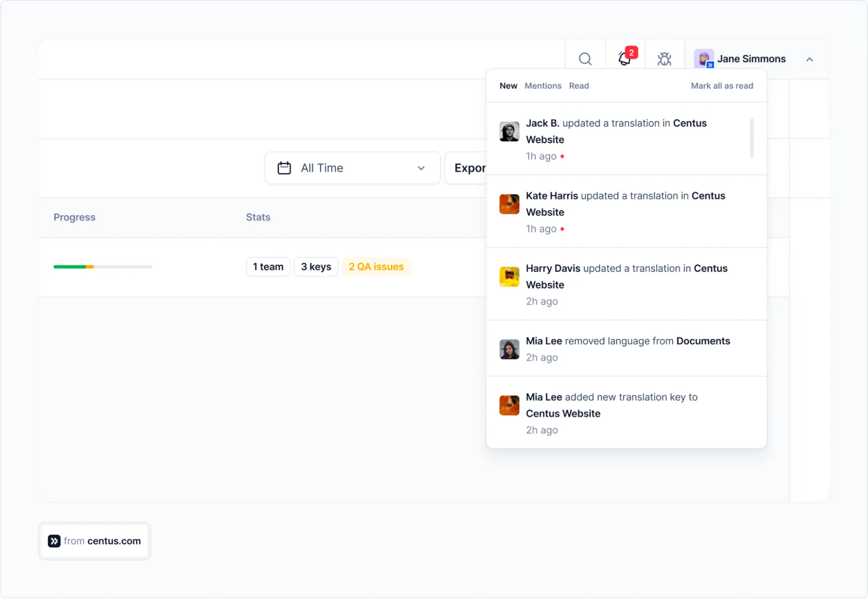Click the notifications bell icon
This screenshot has height=599, width=868.
point(624,60)
